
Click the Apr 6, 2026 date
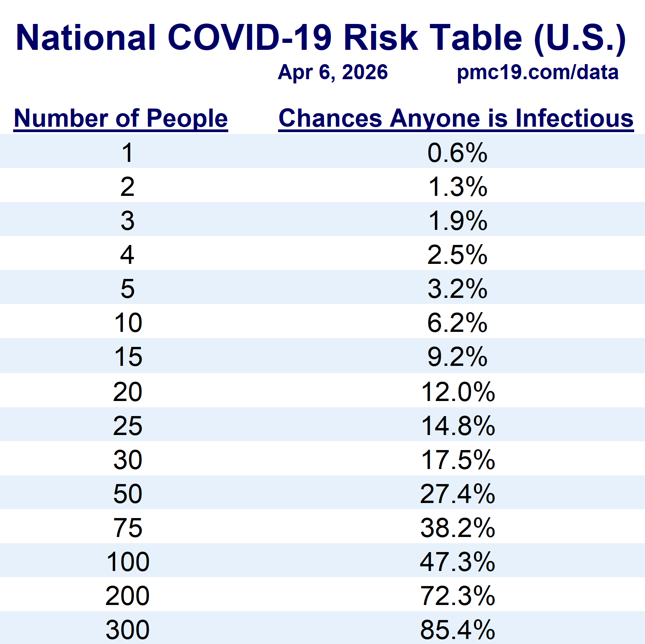pyautogui.click(x=333, y=73)
